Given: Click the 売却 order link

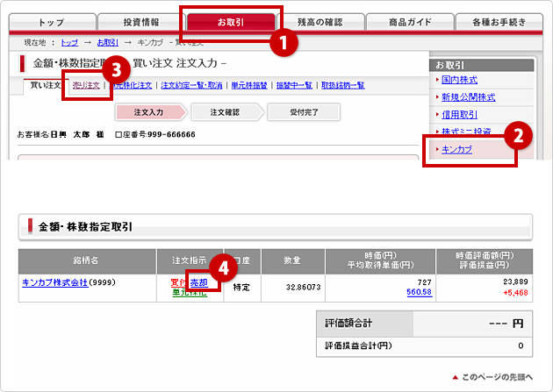Looking at the screenshot, I should coord(198,282).
